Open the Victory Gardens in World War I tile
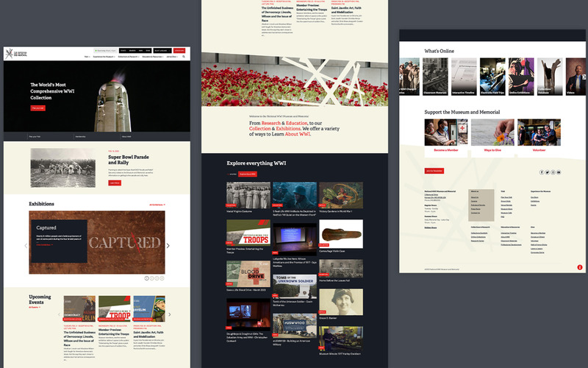This screenshot has height=368, width=588. 341,195
